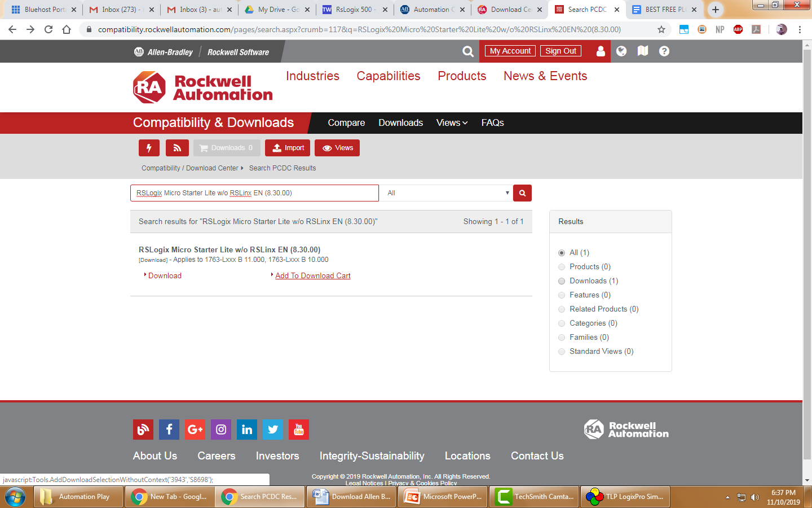This screenshot has width=812, height=508.
Task: Bookmark this page with the star icon
Action: point(661,29)
